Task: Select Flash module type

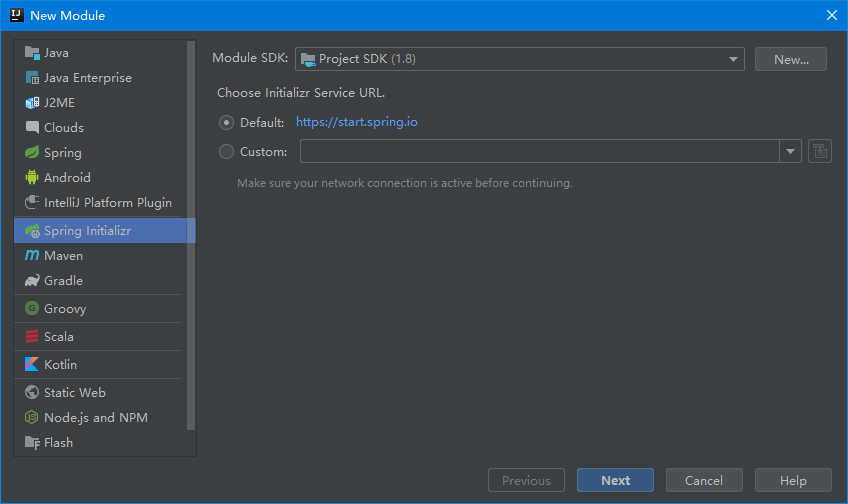Action: pyautogui.click(x=58, y=442)
